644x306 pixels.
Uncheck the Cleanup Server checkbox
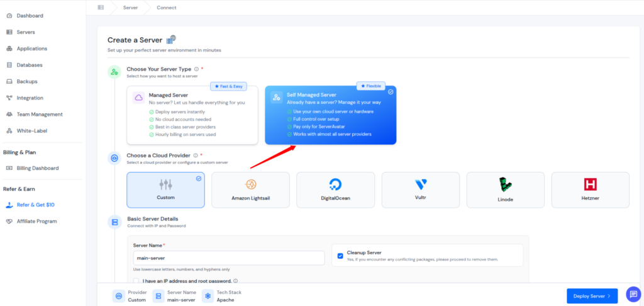[340, 256]
